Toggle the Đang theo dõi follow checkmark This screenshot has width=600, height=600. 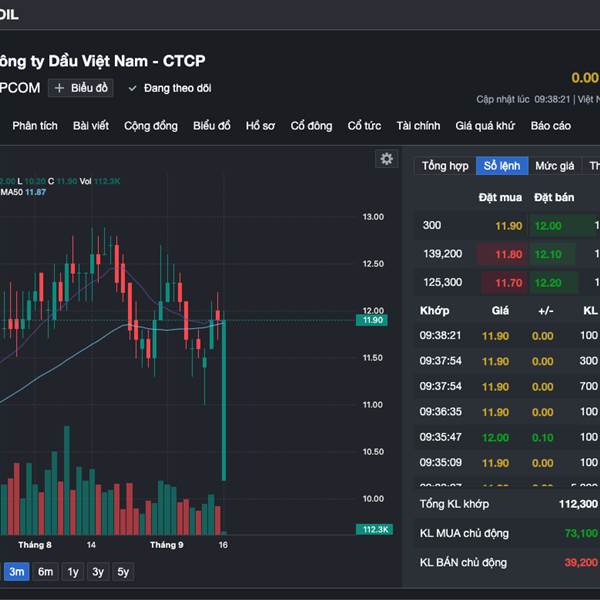[x=132, y=88]
